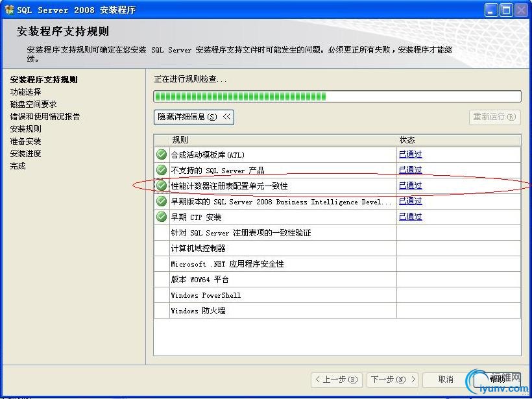The image size is (532, 399).
Task: Open the 已通过 link for early Business Intelligence rule
Action: pyautogui.click(x=410, y=201)
